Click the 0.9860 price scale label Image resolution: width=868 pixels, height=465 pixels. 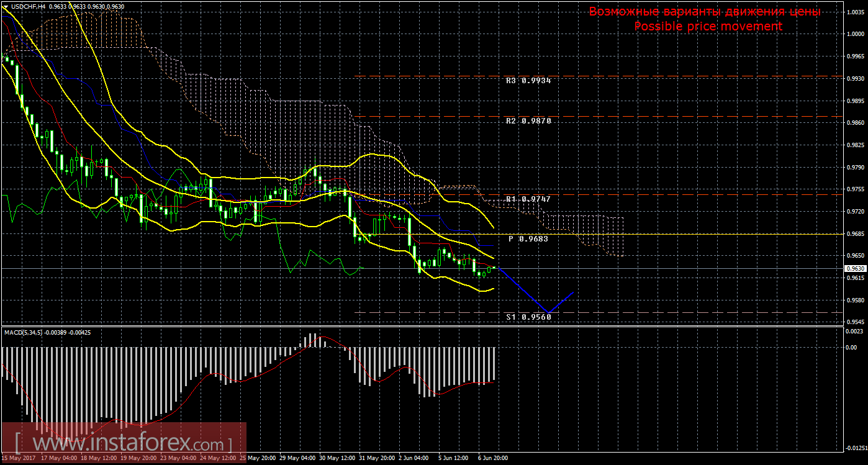(x=856, y=123)
